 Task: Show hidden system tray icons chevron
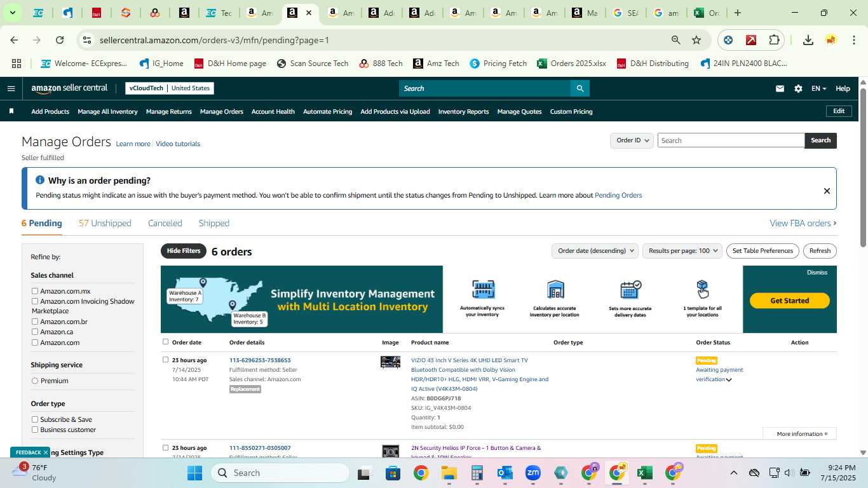pos(733,473)
